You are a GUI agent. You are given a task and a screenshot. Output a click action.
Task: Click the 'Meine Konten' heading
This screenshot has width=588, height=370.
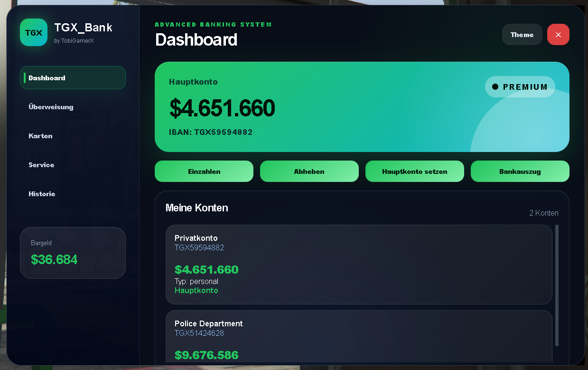click(197, 208)
